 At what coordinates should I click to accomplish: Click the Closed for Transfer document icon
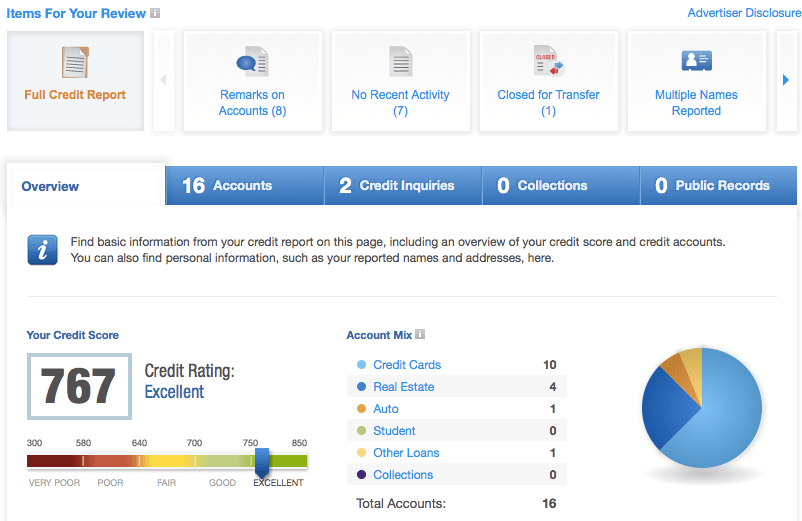coord(548,61)
